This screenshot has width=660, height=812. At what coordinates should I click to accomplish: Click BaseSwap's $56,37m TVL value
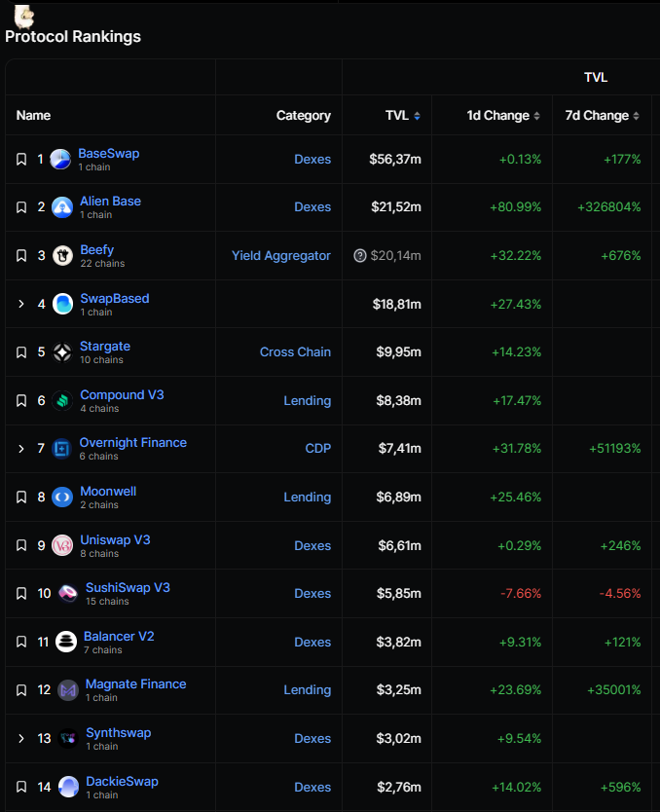[395, 159]
